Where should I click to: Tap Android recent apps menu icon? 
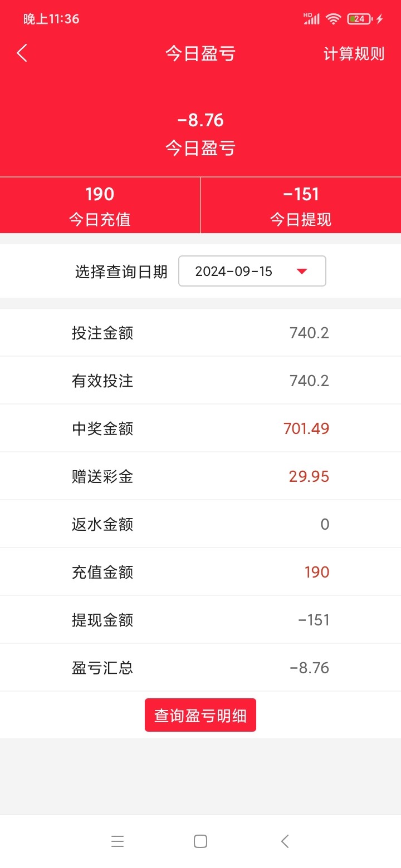tap(118, 841)
